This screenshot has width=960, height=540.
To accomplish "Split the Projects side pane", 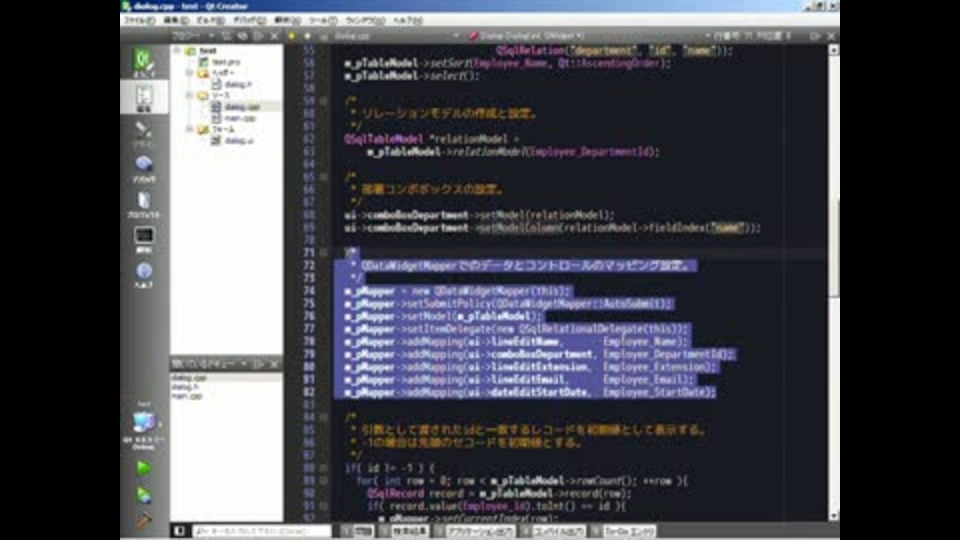I will pos(258,36).
